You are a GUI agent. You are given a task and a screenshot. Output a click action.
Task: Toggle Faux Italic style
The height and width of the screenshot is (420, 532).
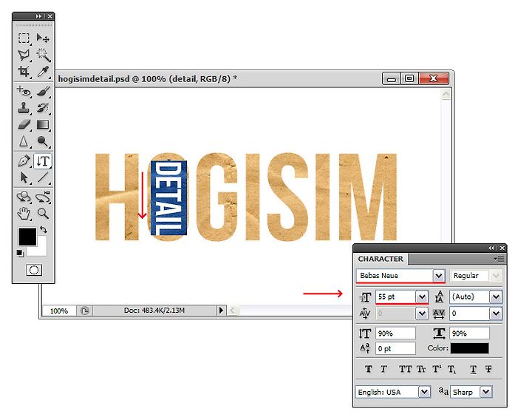[x=383, y=369]
